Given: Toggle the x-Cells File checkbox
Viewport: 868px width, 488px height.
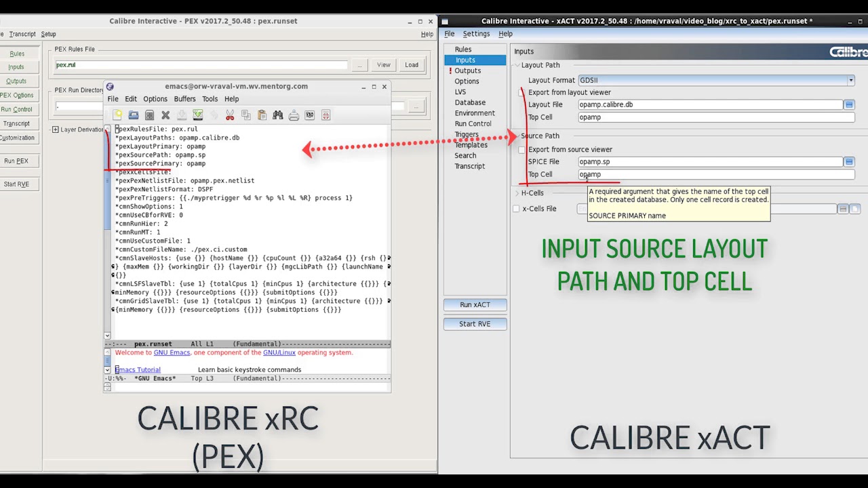Looking at the screenshot, I should click(517, 209).
